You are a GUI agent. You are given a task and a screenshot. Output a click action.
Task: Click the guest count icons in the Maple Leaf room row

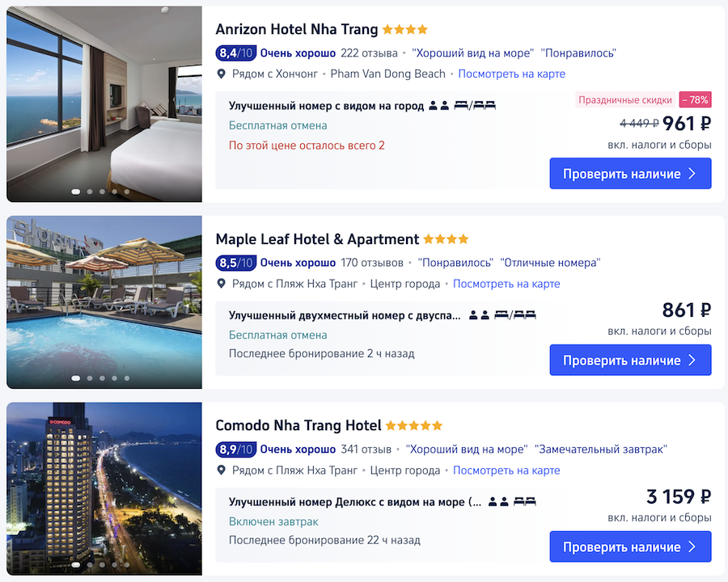pos(479,315)
